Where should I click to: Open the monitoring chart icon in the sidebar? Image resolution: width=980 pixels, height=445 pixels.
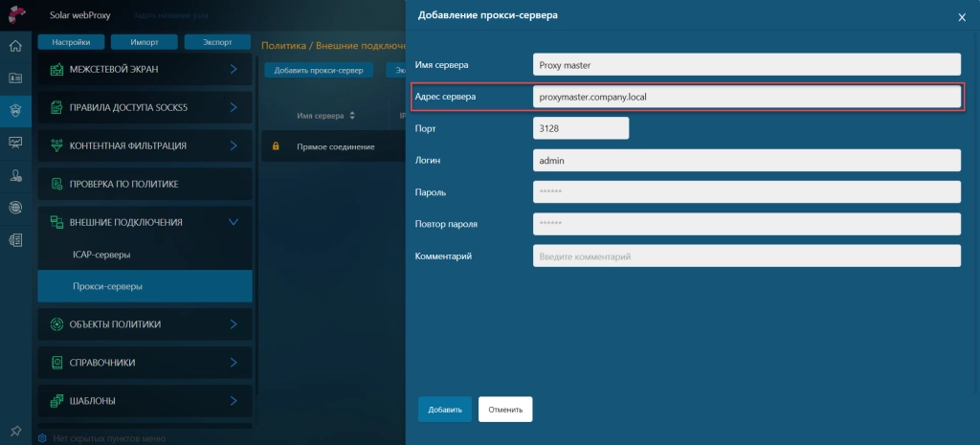(x=15, y=144)
